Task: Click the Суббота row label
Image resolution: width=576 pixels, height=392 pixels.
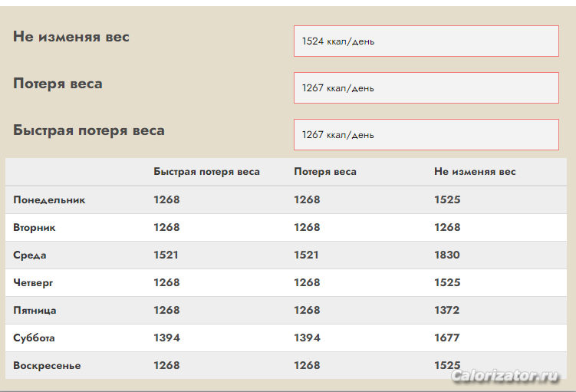Action: tap(34, 338)
